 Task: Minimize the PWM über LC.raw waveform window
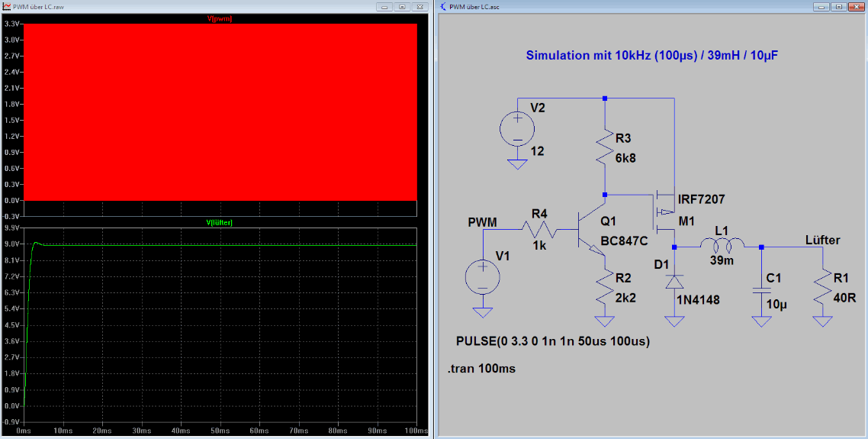pyautogui.click(x=384, y=7)
